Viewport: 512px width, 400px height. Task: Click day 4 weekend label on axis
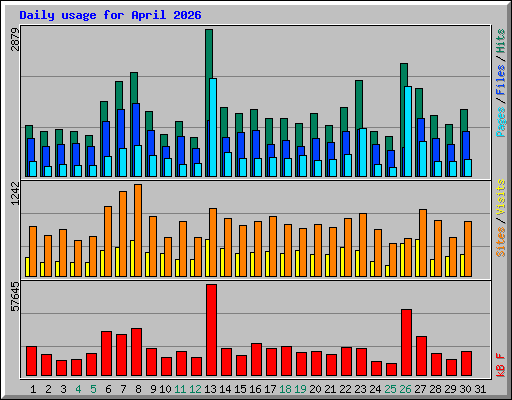click(x=78, y=389)
